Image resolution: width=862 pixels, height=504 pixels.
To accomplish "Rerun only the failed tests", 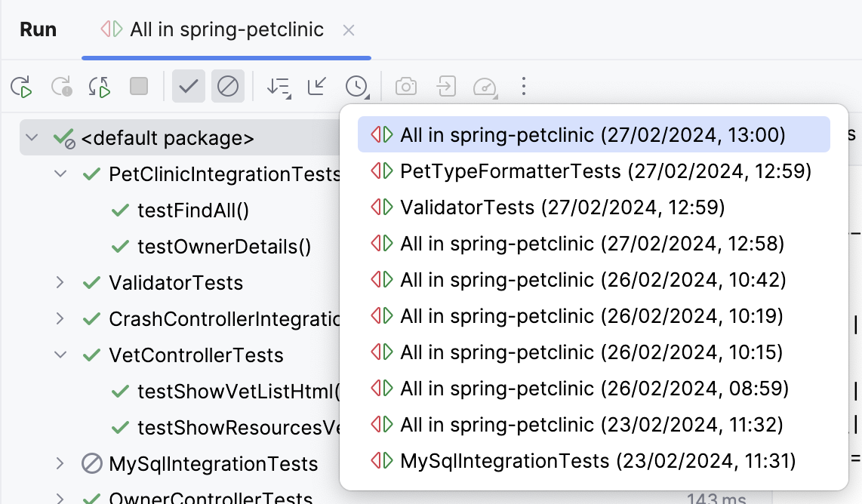I will [x=62, y=86].
